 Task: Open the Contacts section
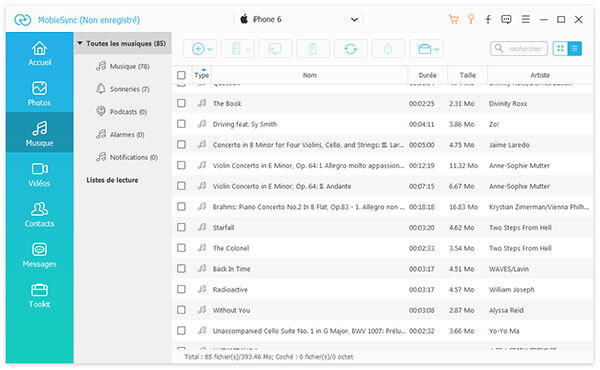coord(39,215)
